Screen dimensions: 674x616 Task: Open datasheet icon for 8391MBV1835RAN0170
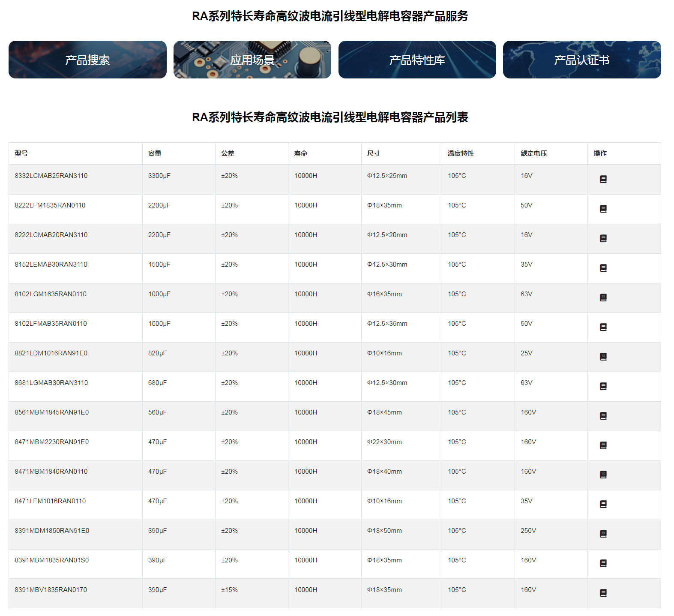click(x=603, y=593)
